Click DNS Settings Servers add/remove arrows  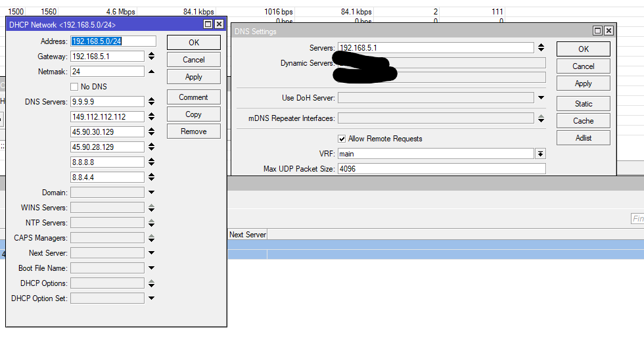541,47
